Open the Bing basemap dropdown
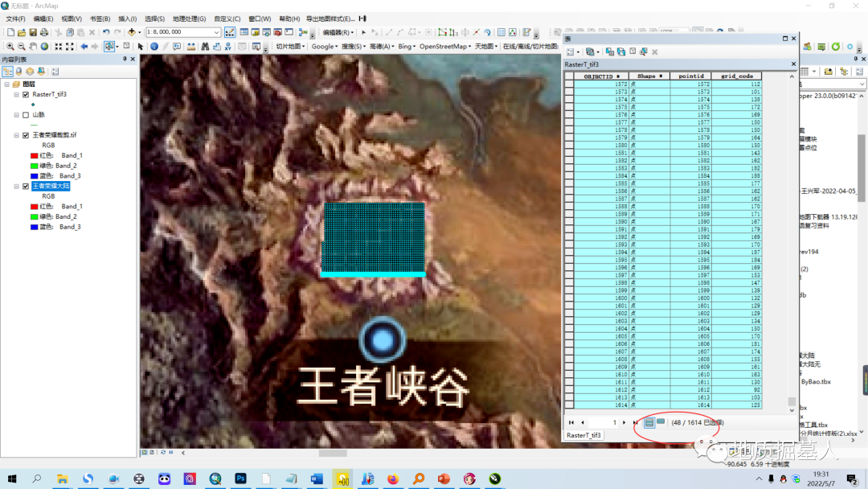868x489 pixels. click(x=407, y=47)
